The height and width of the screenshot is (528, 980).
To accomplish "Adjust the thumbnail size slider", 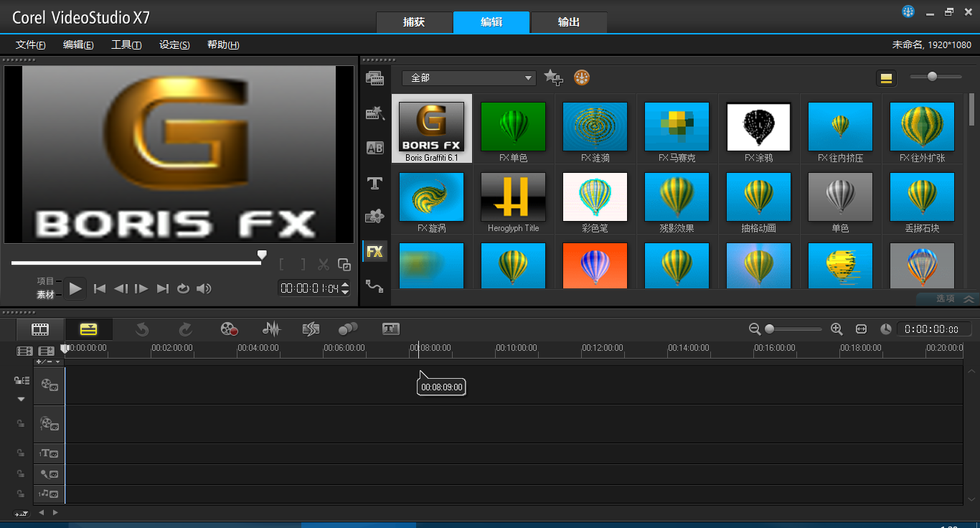I will coord(932,76).
